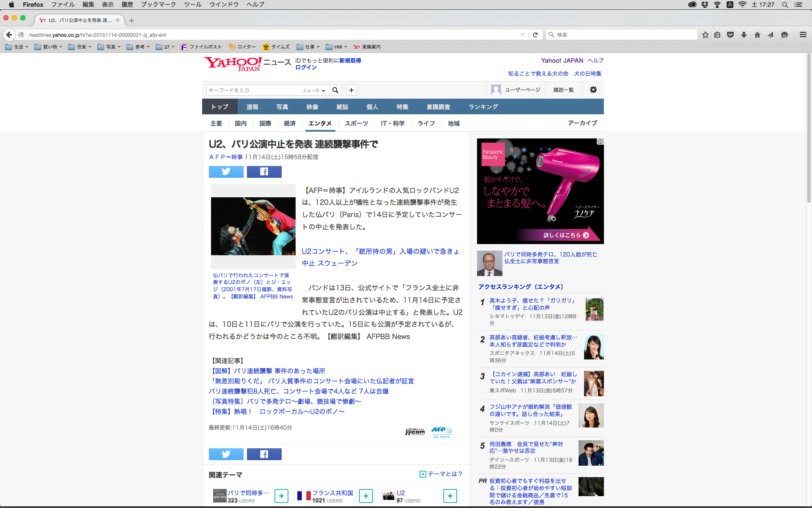
Task: Follow the U2 theme plus button
Action: pos(450,496)
